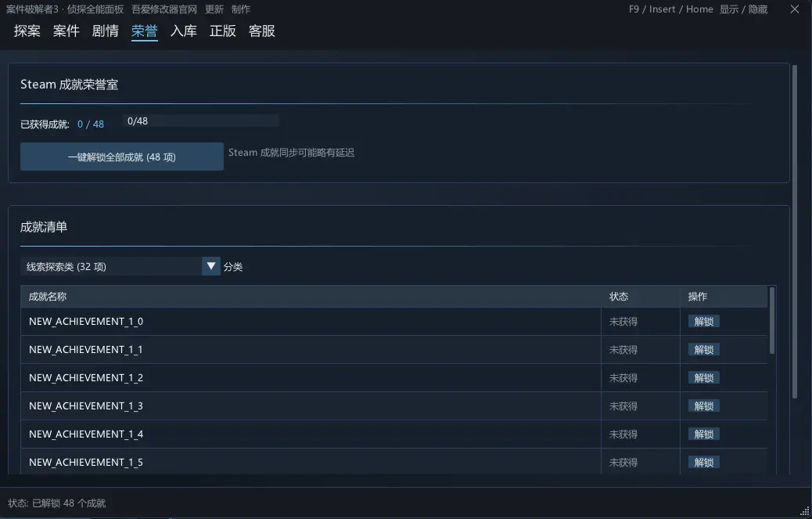The height and width of the screenshot is (519, 812).
Task: Select the NEW_ACHIEVEMENT_1_4 row name
Action: [86, 434]
